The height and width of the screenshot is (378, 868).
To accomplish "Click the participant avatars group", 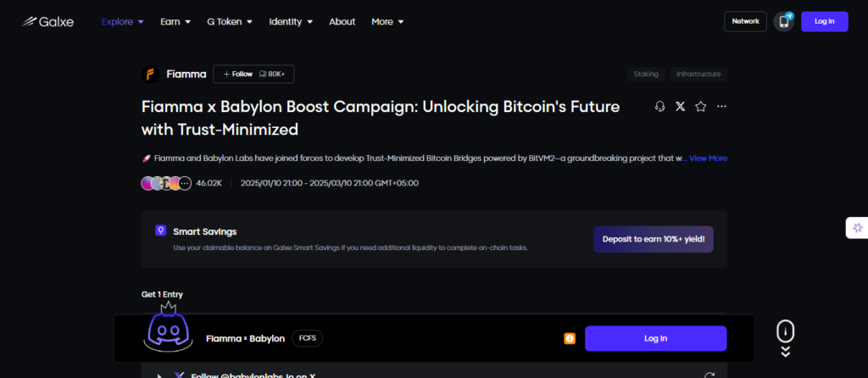I will point(166,183).
